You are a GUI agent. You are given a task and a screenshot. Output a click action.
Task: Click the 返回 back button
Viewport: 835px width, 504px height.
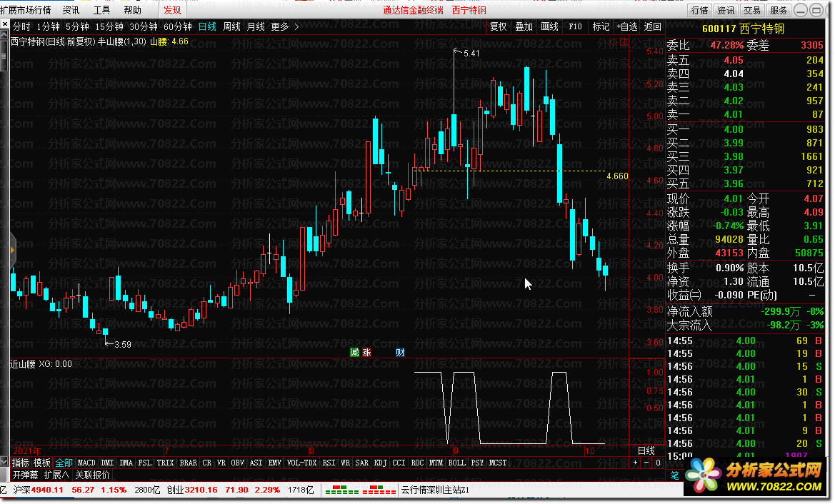pyautogui.click(x=652, y=26)
